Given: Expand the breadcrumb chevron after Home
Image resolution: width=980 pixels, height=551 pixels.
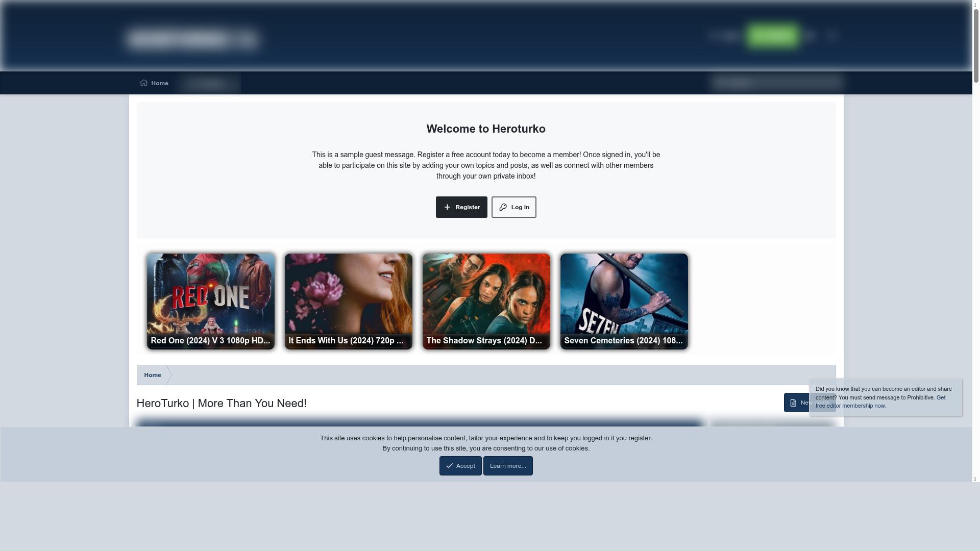Looking at the screenshot, I should [x=169, y=374].
